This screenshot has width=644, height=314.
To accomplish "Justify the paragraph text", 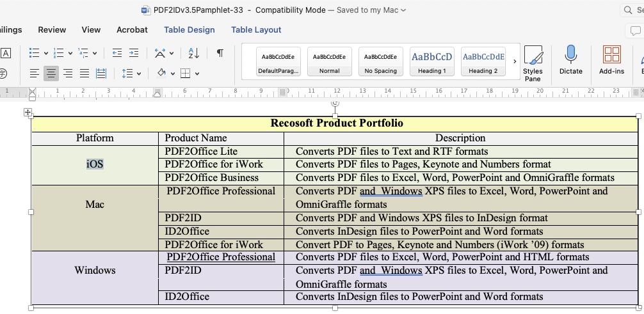I will point(85,74).
